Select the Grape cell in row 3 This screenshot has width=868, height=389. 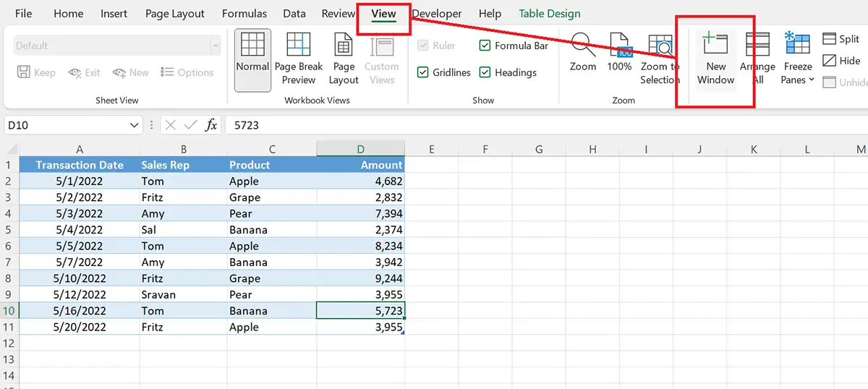tap(272, 197)
